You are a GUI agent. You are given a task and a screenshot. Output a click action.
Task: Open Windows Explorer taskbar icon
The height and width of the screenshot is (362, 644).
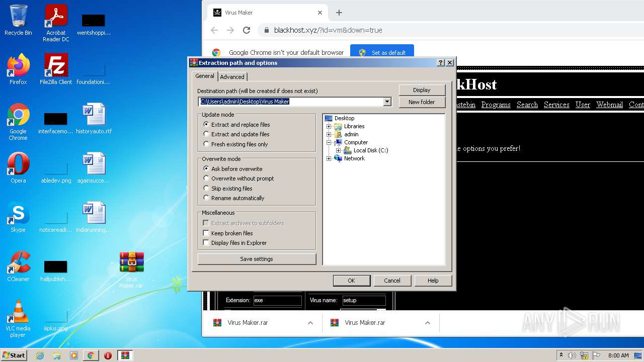point(57,355)
